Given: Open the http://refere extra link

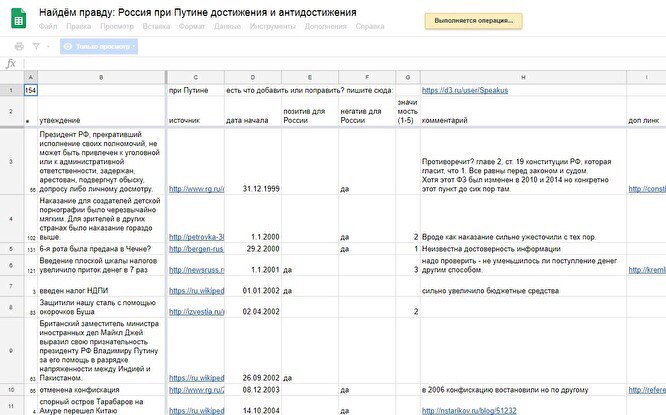Looking at the screenshot, I should pyautogui.click(x=646, y=390).
